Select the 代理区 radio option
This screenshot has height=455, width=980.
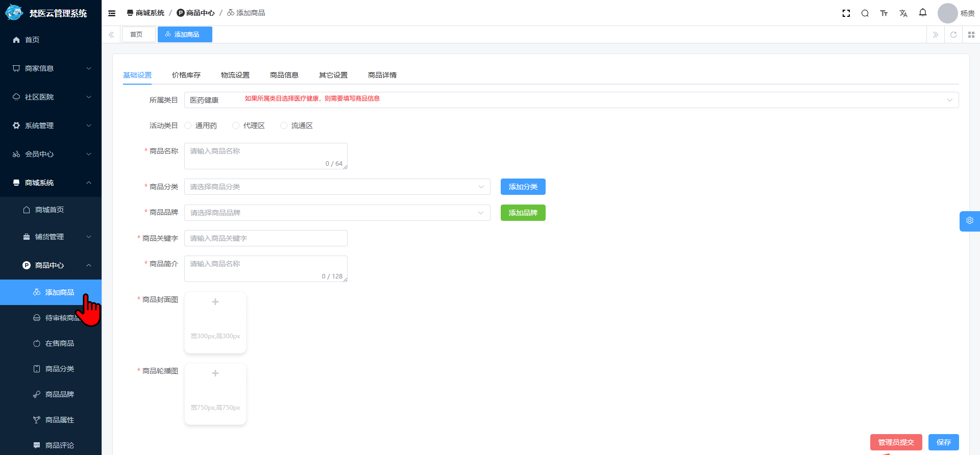tap(236, 125)
